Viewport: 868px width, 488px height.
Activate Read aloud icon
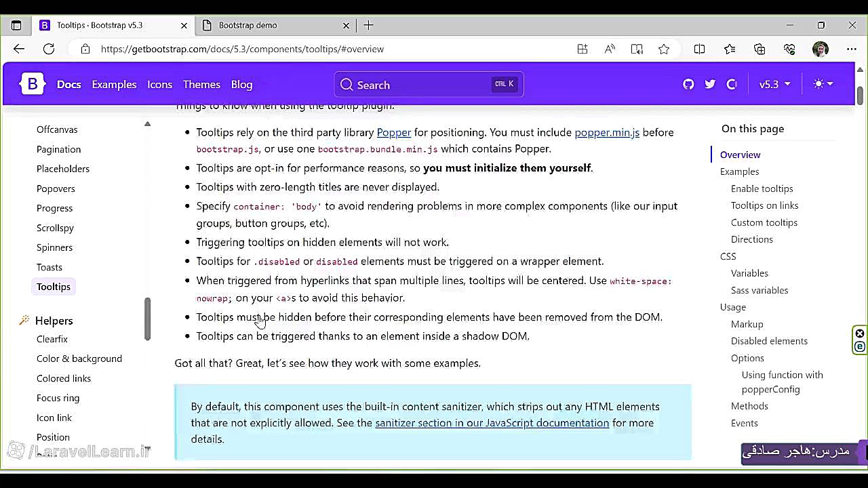(610, 49)
